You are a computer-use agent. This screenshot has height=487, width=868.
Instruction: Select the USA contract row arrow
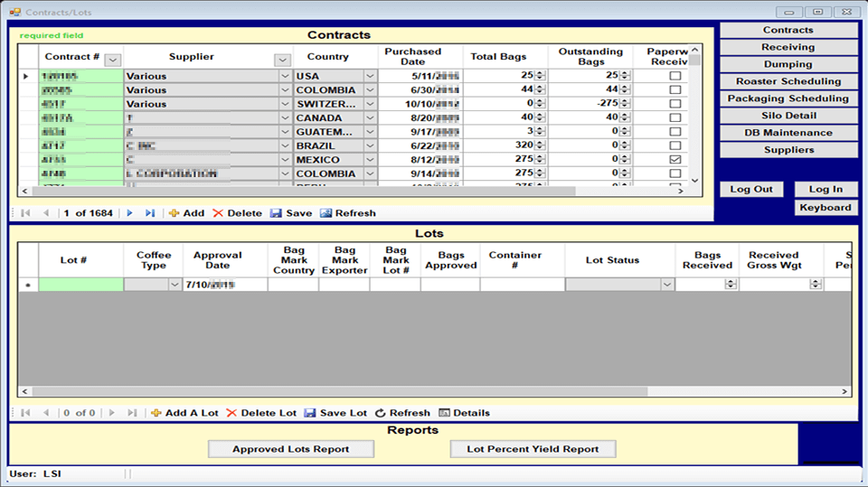pyautogui.click(x=26, y=76)
